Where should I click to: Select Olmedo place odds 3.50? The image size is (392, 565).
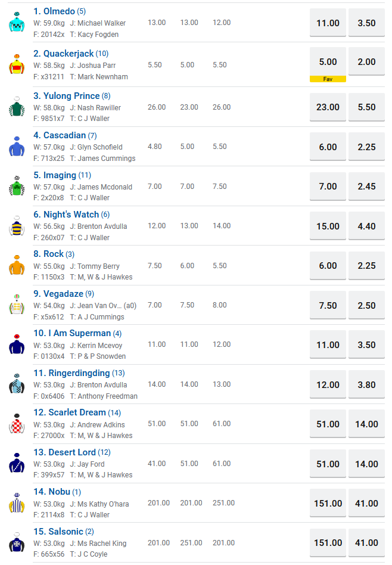(x=366, y=23)
